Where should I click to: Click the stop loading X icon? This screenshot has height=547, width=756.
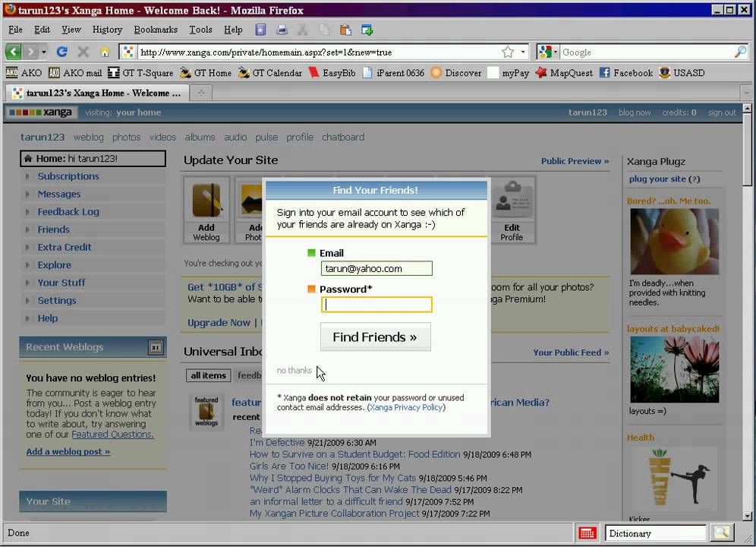pyautogui.click(x=83, y=52)
